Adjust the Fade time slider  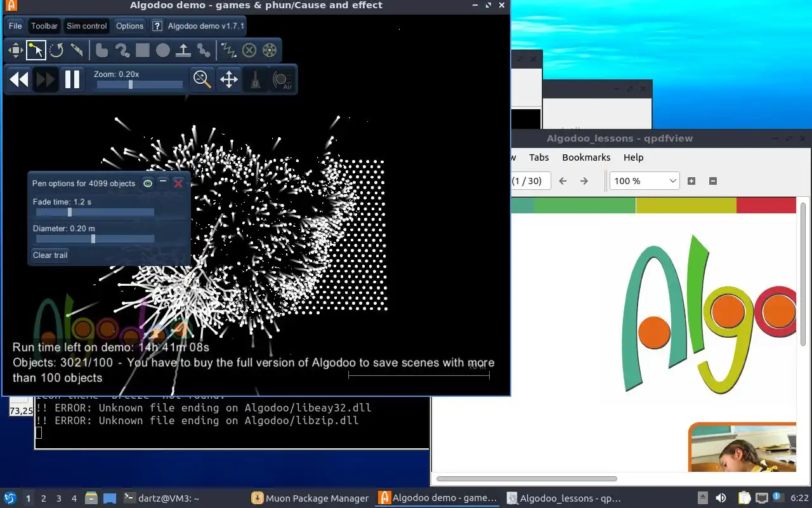(95, 212)
